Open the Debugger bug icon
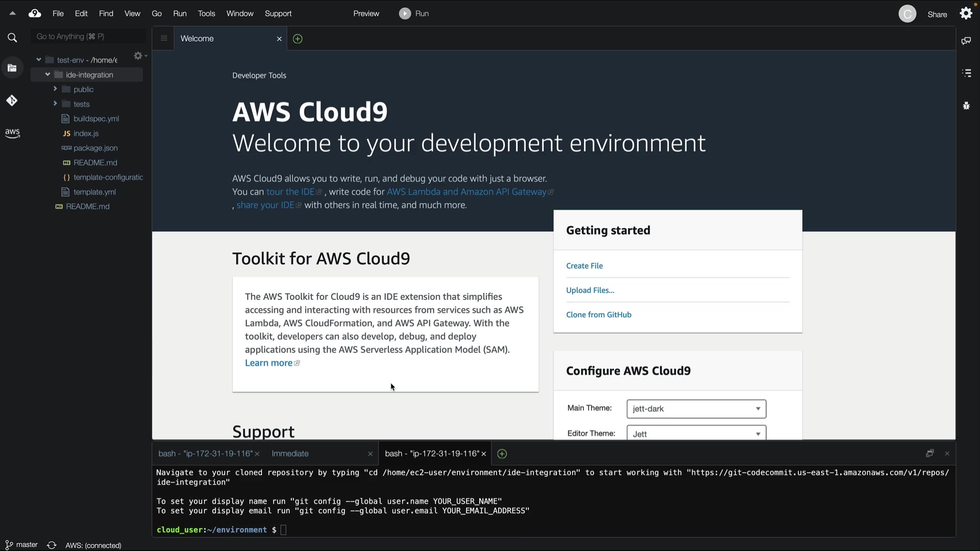Viewport: 980px width, 551px height. coord(966,106)
